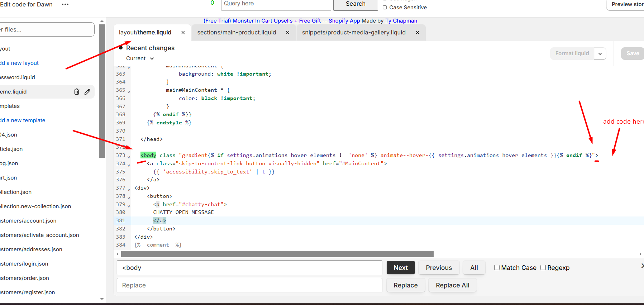Viewport: 644px width, 305px height.
Task: Click the Recent changes heading
Action: coord(150,48)
